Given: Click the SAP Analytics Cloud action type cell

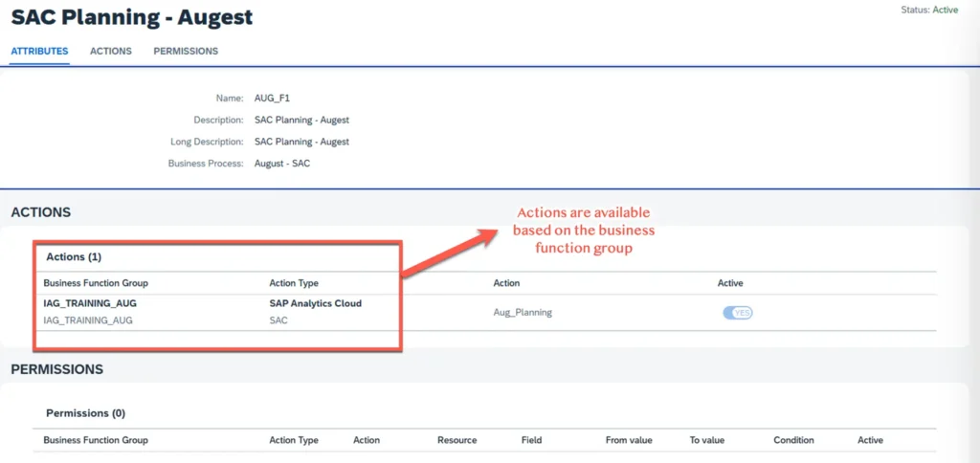Looking at the screenshot, I should [316, 303].
